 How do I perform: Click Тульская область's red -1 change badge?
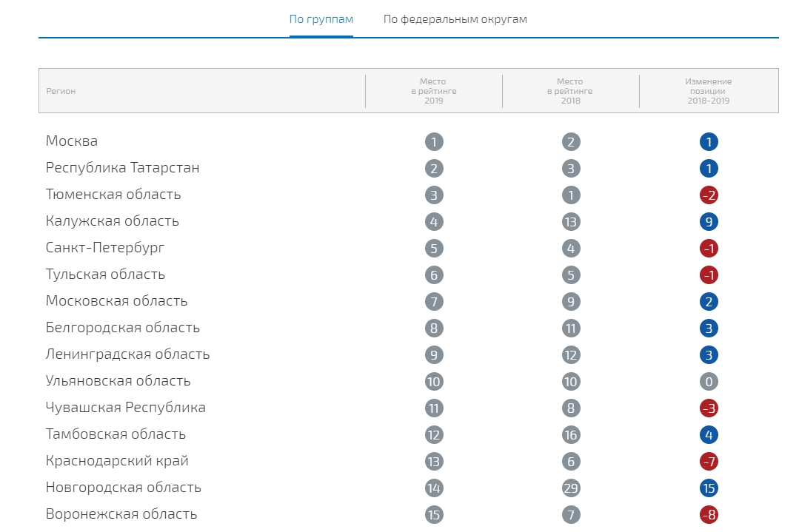(x=709, y=275)
